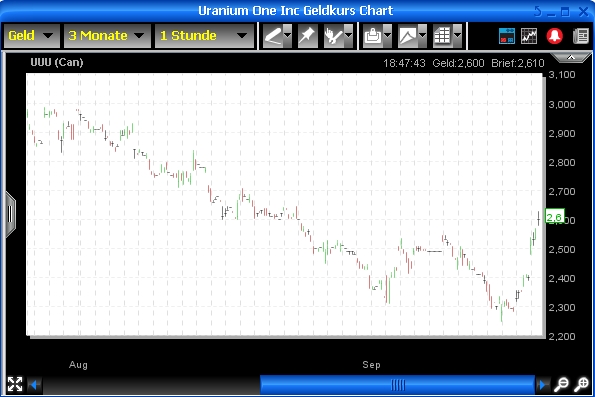Expand the grid options dropdown arrow

pos(458,36)
